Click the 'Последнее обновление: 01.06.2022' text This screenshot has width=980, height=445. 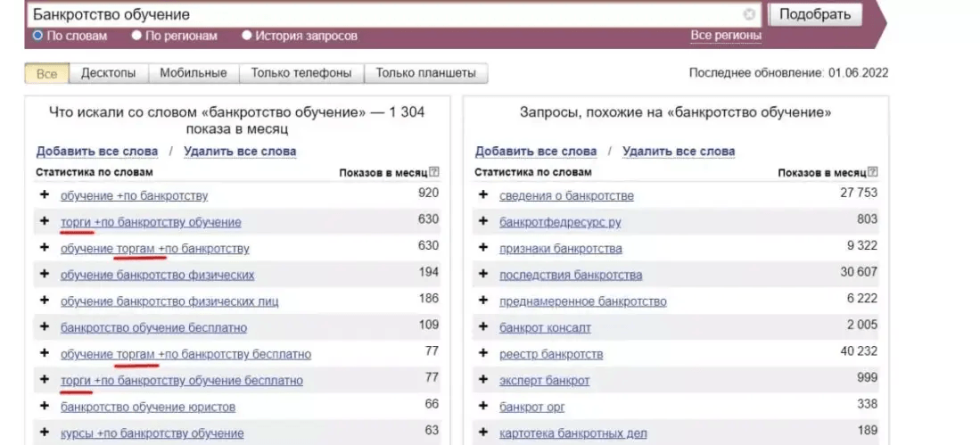(789, 73)
